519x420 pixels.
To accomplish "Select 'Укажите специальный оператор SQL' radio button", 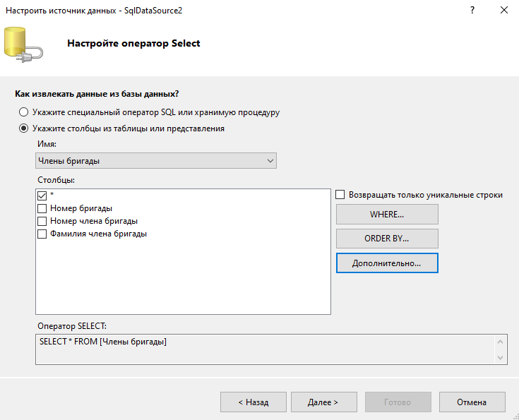I will (23, 112).
